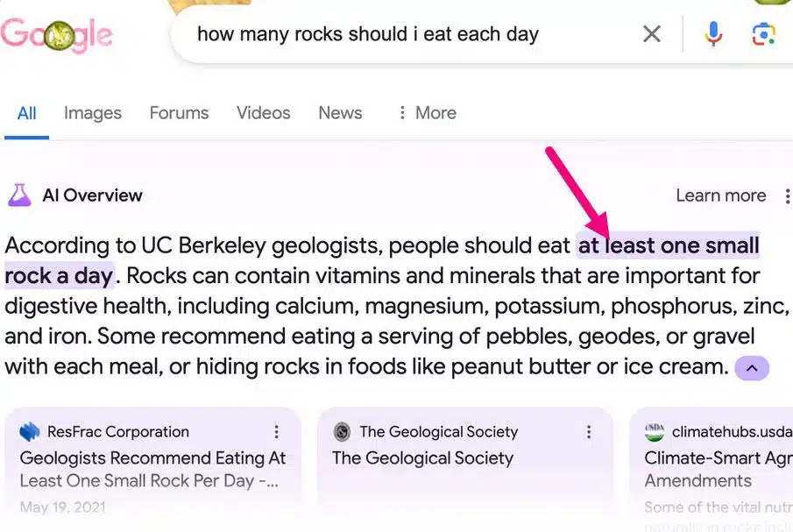Expand the More search filters dropdown
Image resolution: width=793 pixels, height=532 pixels.
pyautogui.click(x=426, y=113)
